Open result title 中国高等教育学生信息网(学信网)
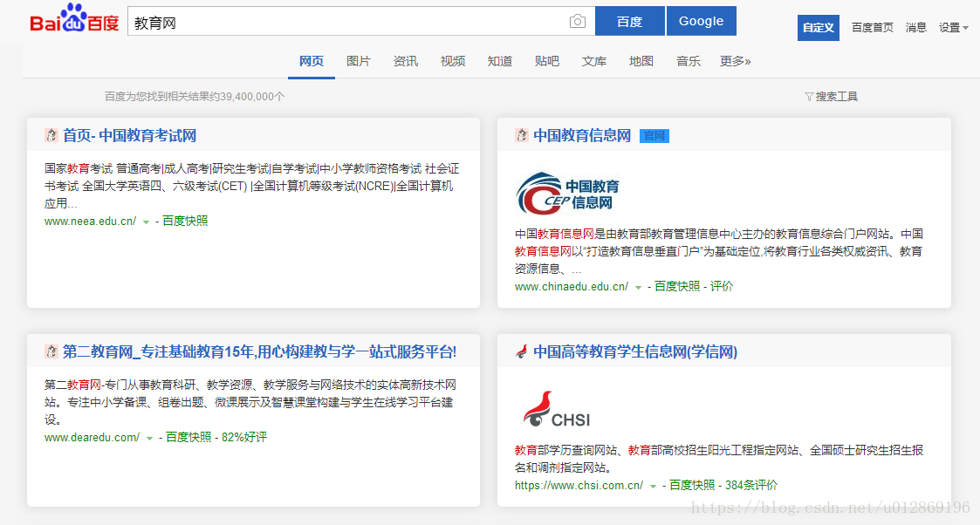 pyautogui.click(x=635, y=352)
